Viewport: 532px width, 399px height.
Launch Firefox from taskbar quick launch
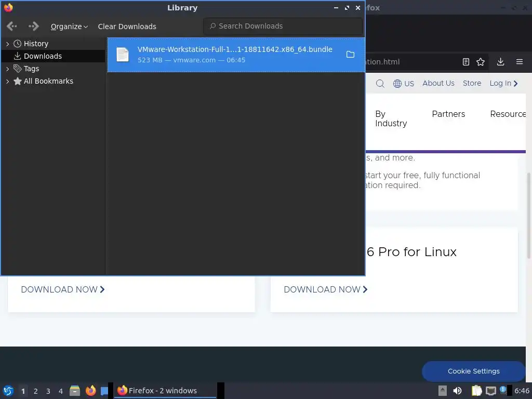click(x=90, y=391)
